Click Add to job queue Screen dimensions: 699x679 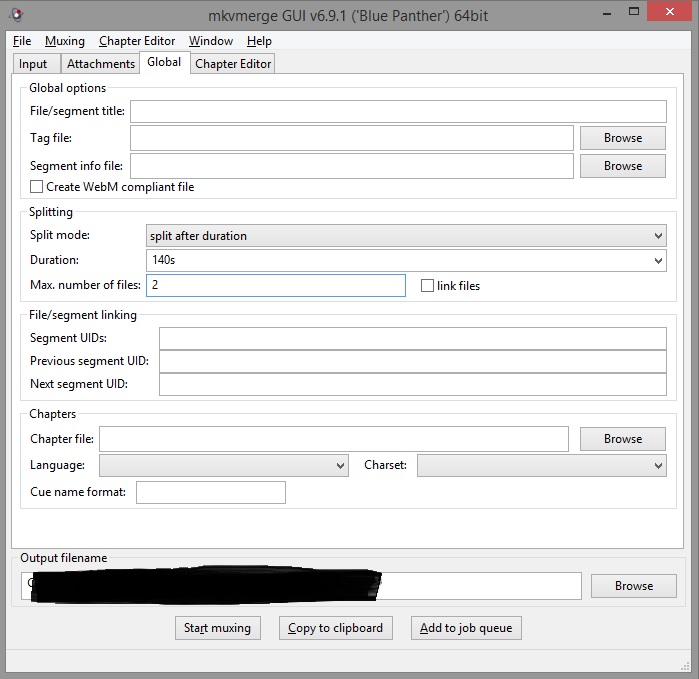point(466,628)
